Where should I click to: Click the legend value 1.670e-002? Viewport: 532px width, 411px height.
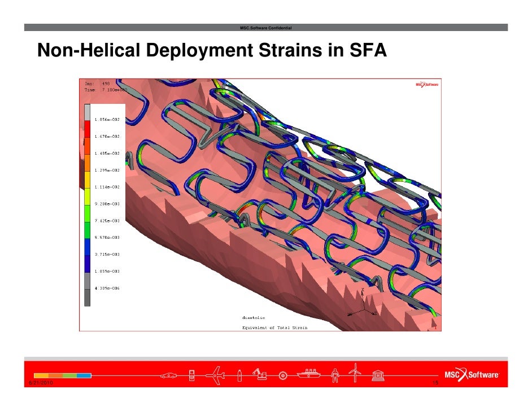(107, 136)
